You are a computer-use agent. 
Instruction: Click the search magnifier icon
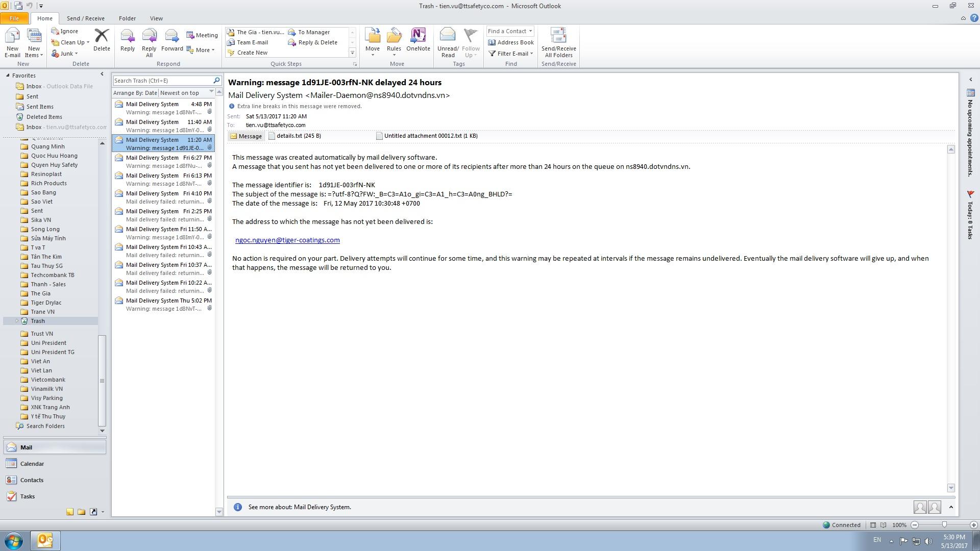coord(216,81)
